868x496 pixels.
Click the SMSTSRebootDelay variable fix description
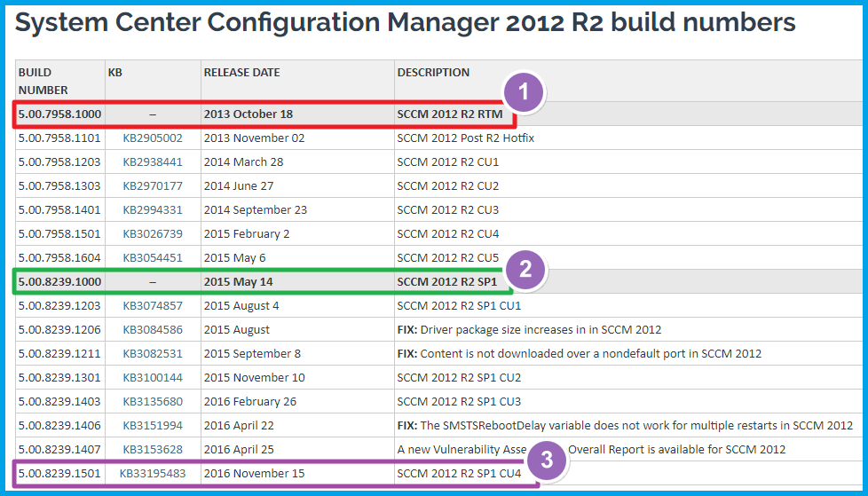point(625,426)
